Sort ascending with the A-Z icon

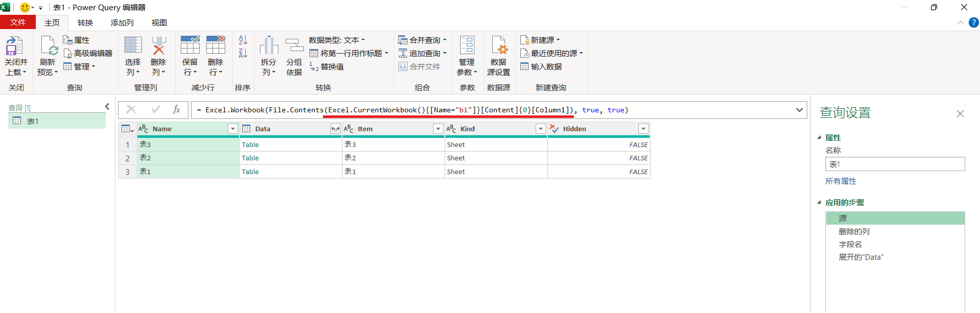coord(243,40)
